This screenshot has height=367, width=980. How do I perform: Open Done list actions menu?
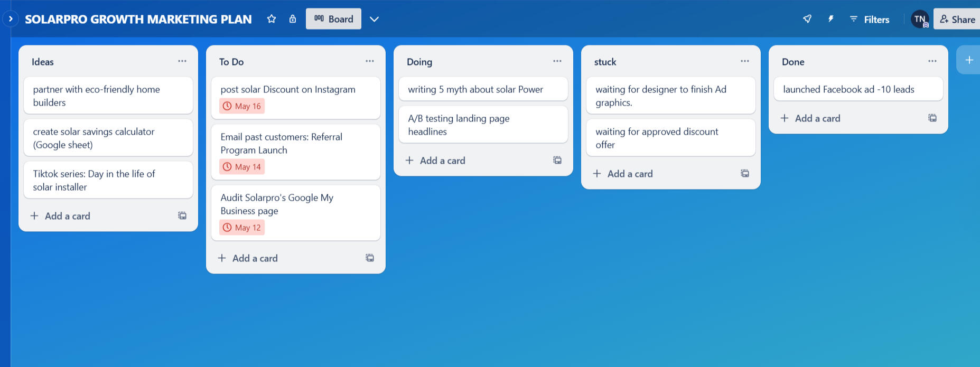tap(932, 61)
